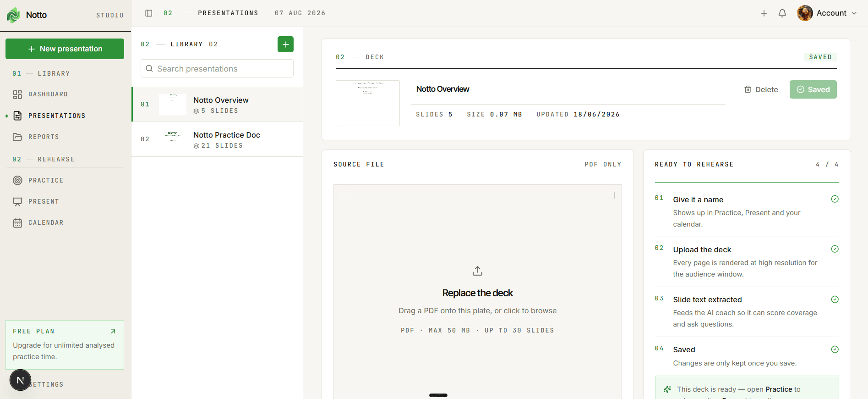Click the account avatar picture

click(805, 13)
